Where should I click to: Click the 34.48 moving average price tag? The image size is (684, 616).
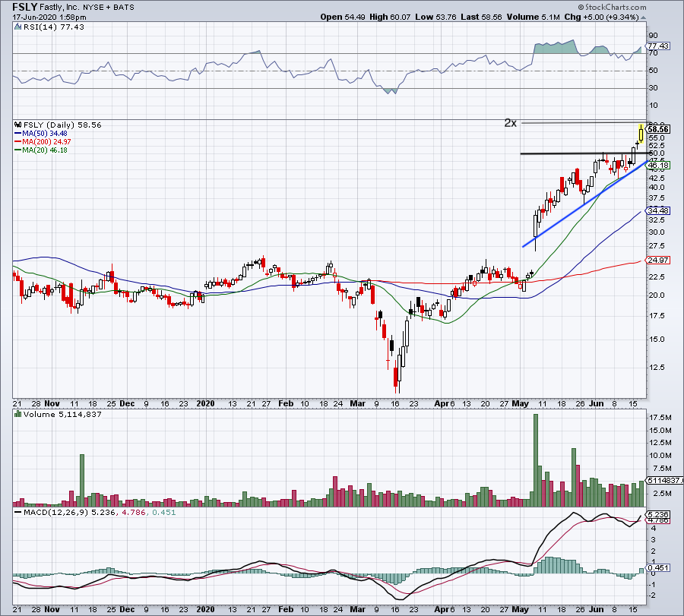(x=658, y=210)
